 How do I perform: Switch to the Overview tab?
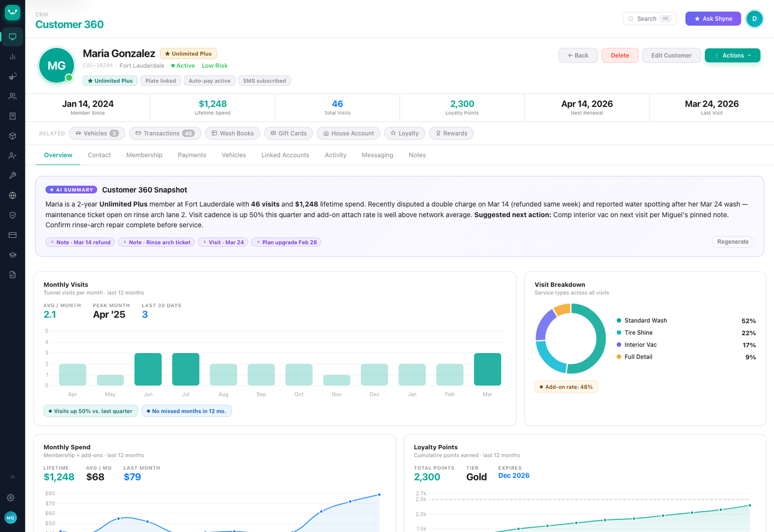pos(58,155)
